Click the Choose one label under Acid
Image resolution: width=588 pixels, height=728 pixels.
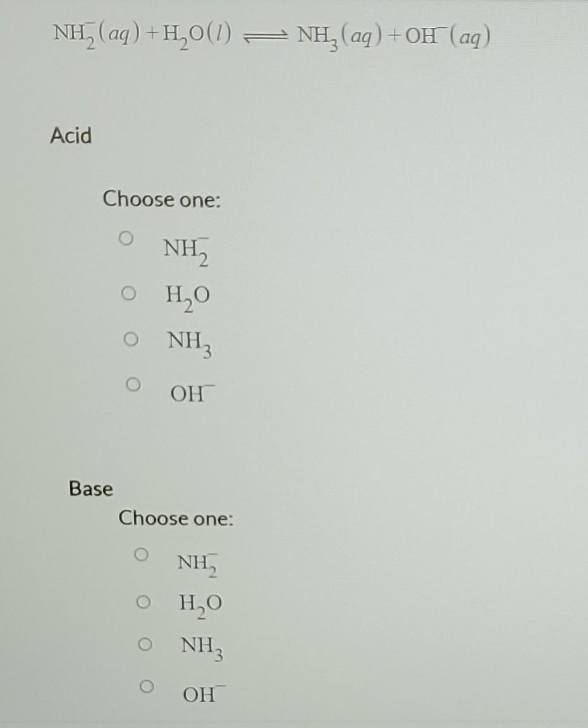[x=161, y=201]
